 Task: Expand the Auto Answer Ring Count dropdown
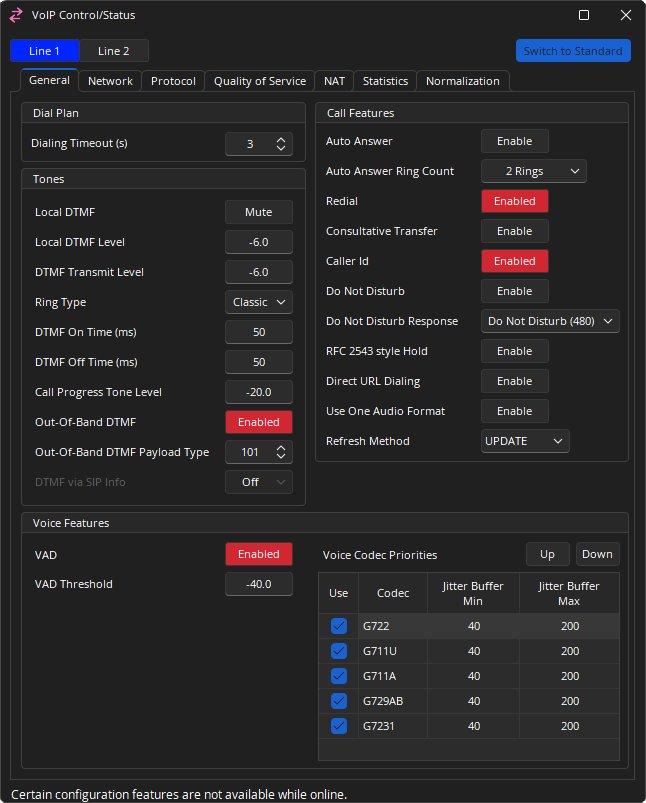click(533, 171)
